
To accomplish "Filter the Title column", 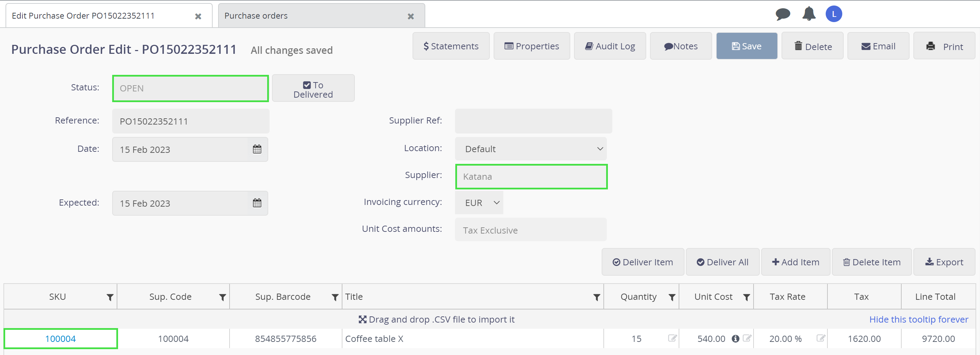I will (596, 297).
